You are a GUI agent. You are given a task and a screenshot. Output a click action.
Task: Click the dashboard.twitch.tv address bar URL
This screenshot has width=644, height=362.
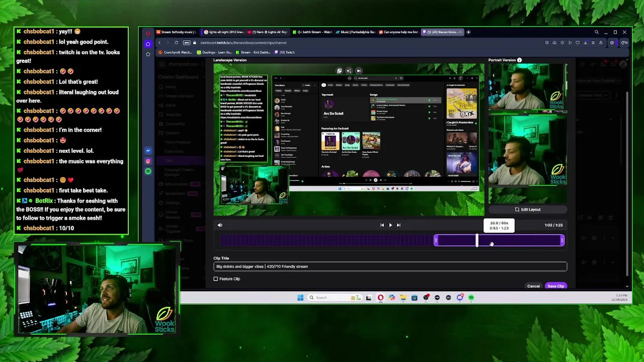[244, 43]
